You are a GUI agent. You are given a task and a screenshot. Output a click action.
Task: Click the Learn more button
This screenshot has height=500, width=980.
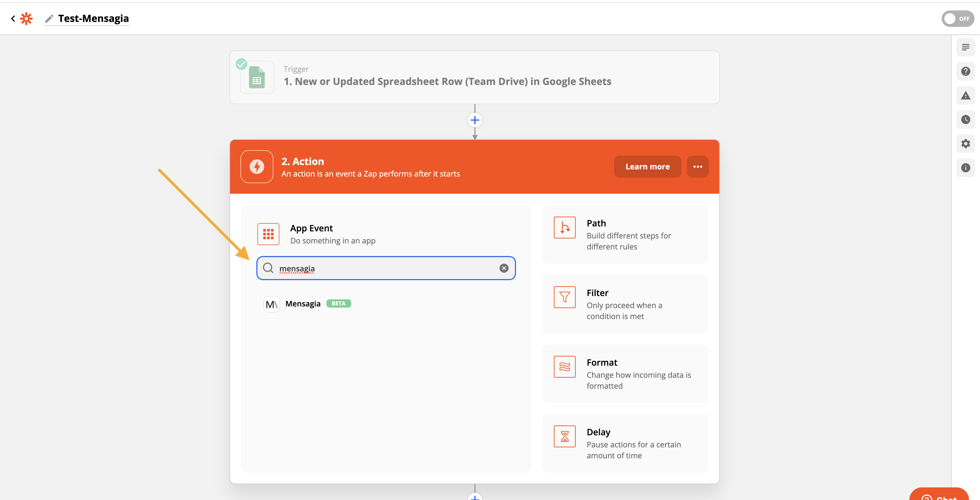click(647, 167)
